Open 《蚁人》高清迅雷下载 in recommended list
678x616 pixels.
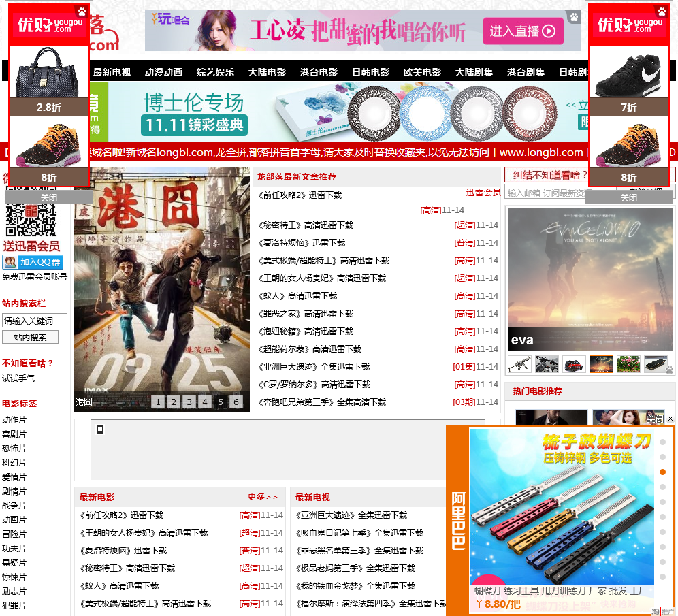(297, 296)
